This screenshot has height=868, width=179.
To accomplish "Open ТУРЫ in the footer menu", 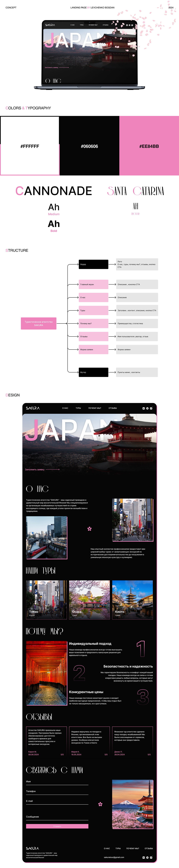I will pos(118,849).
